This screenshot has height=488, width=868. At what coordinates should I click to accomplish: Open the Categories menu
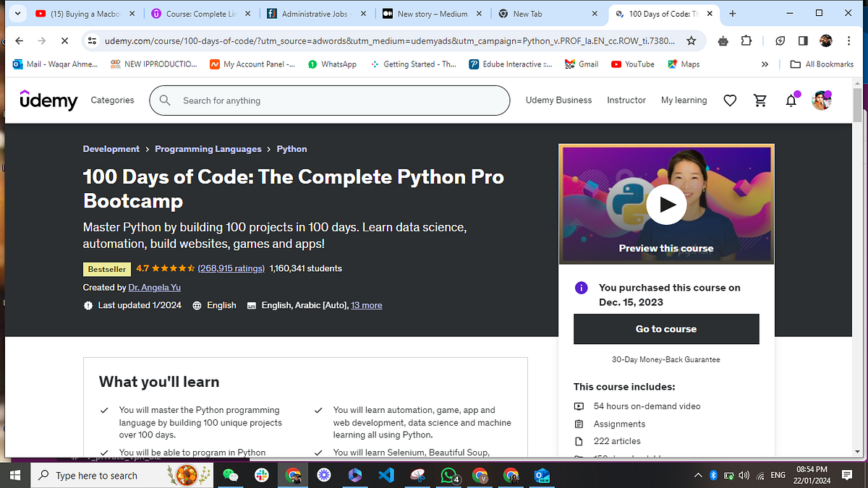coord(112,100)
